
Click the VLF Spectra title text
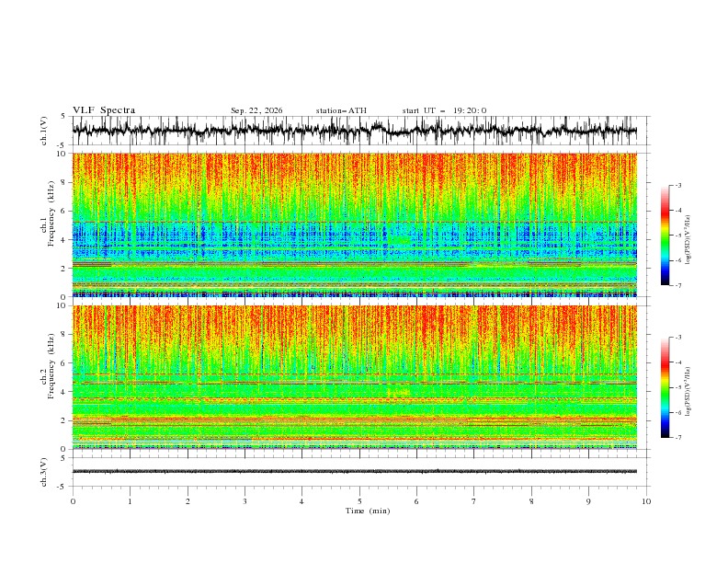(x=104, y=110)
